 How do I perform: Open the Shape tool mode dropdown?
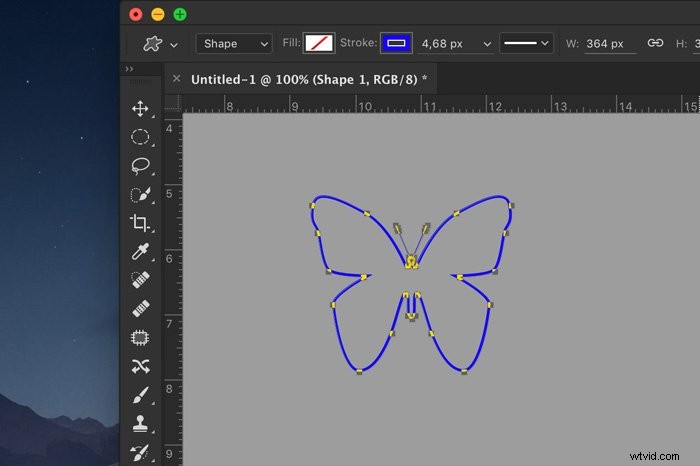[x=234, y=44]
